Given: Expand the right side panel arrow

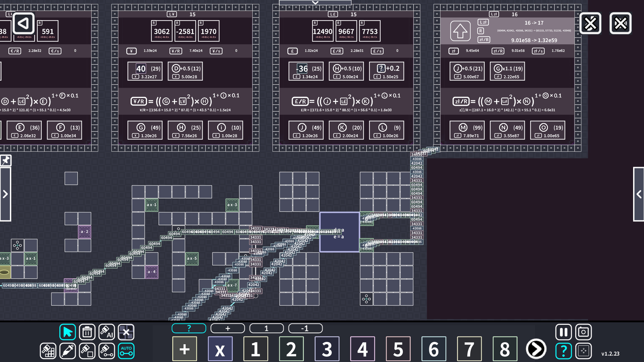Looking at the screenshot, I should (639, 194).
